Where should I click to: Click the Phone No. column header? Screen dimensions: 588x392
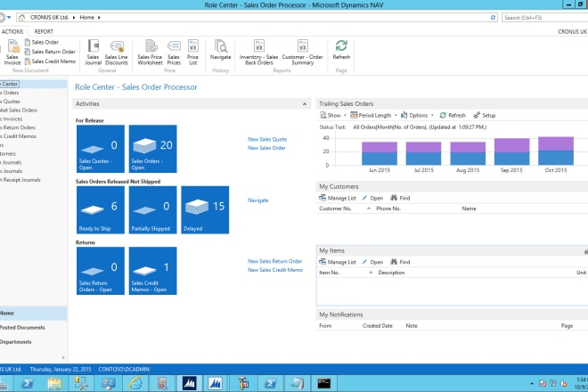(x=388, y=208)
